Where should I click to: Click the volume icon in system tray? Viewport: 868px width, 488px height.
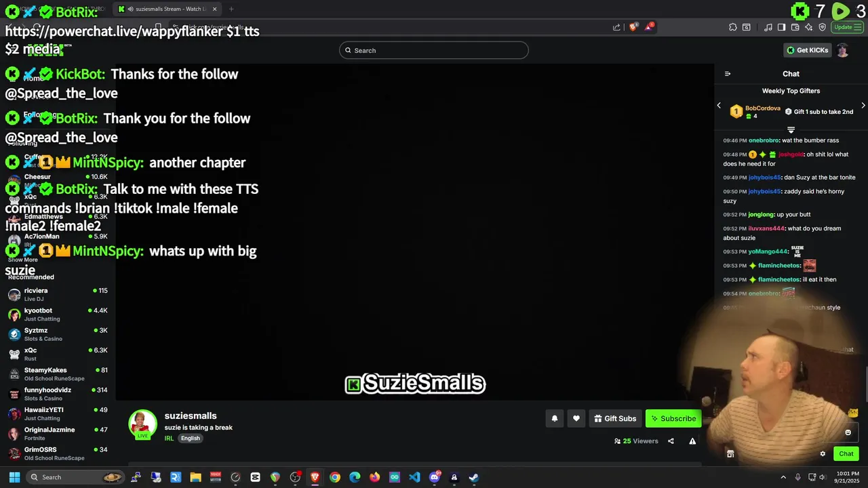click(x=823, y=477)
